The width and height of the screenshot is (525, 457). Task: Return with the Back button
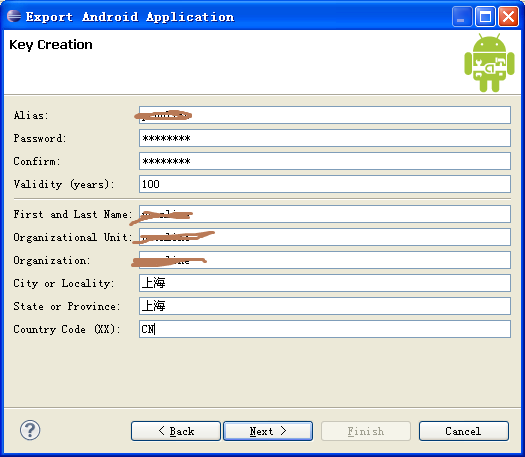[176, 431]
